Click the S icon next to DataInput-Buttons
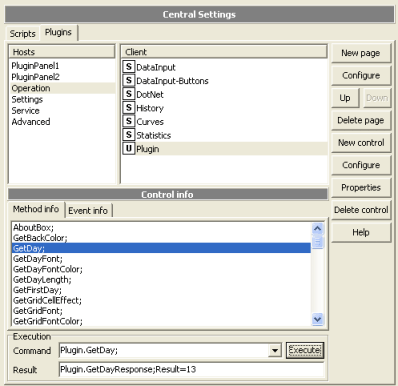 [129, 80]
